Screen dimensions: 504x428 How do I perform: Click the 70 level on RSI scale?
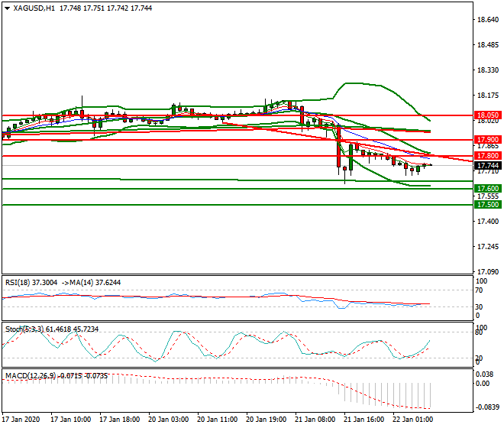[x=479, y=290]
